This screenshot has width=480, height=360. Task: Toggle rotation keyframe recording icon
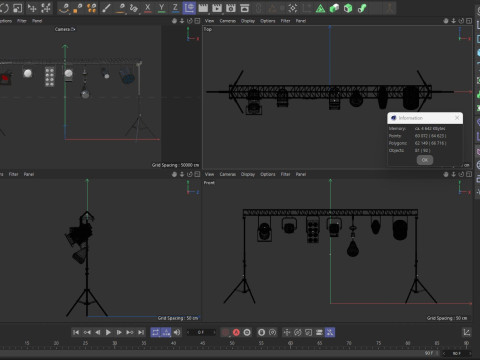pos(298,332)
